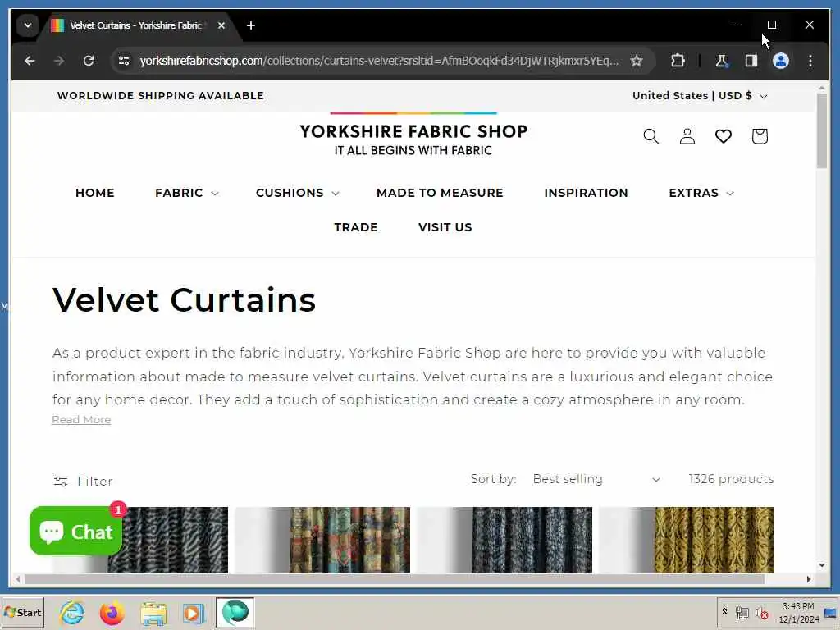Viewport: 840px width, 630px height.
Task: Open the File Explorer taskbar icon
Action: [153, 612]
